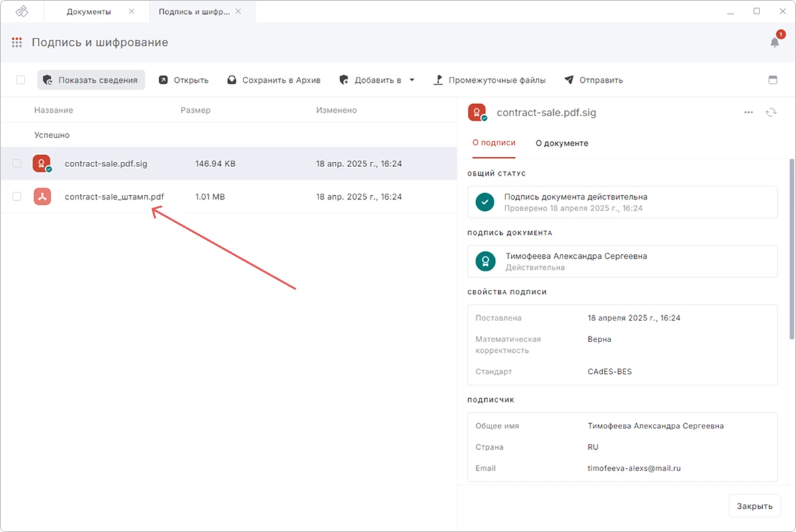Image resolution: width=796 pixels, height=532 pixels.
Task: Click Поставлена date 18 апреля 2025 г., 16:24
Action: point(634,318)
